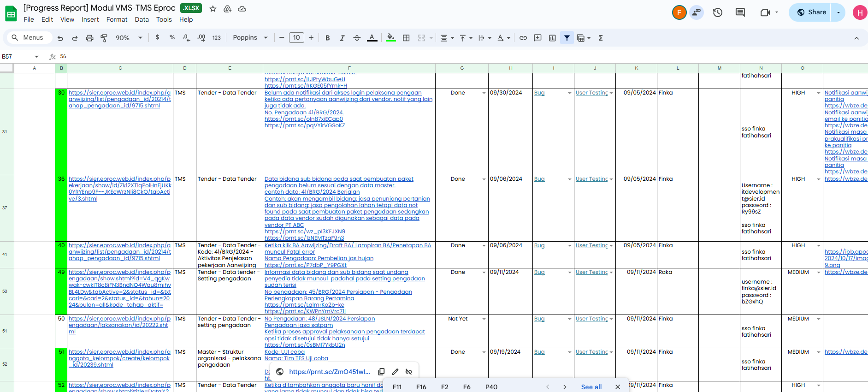The height and width of the screenshot is (392, 868).
Task: Toggle bold formatting
Action: (x=327, y=38)
